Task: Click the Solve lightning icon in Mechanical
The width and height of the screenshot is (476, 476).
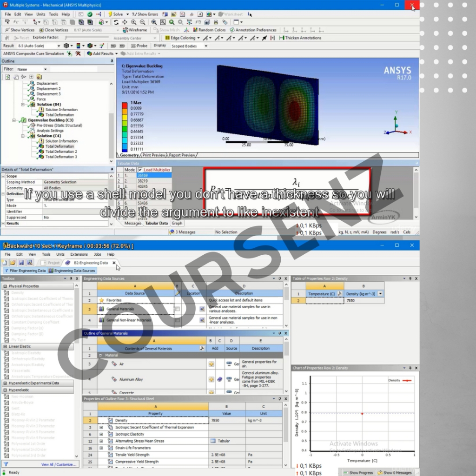Action: pyautogui.click(x=111, y=14)
